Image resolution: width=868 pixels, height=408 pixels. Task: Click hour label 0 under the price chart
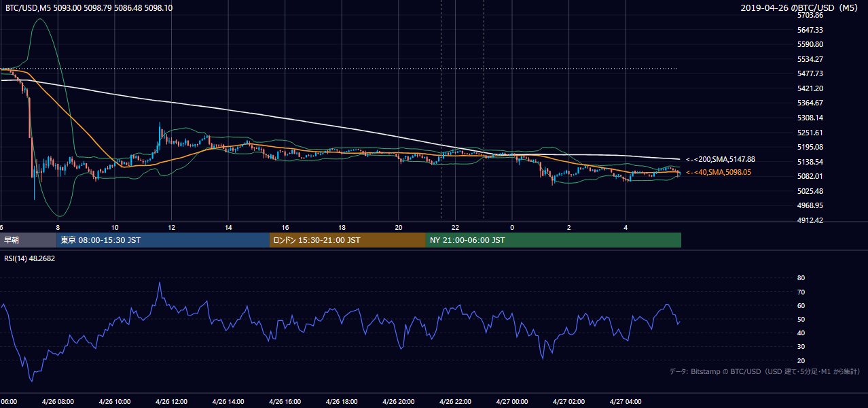pos(512,228)
